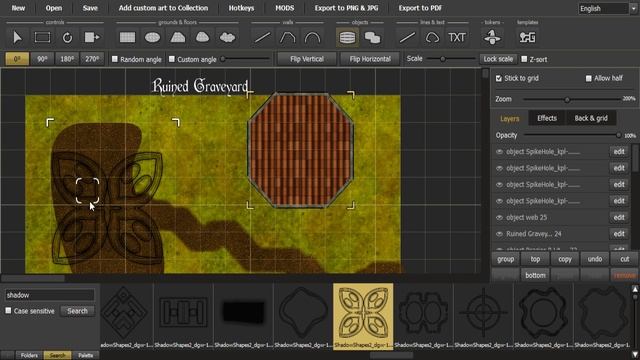This screenshot has height=360, width=640.
Task: Select the straight wall tool
Action: coord(262,38)
